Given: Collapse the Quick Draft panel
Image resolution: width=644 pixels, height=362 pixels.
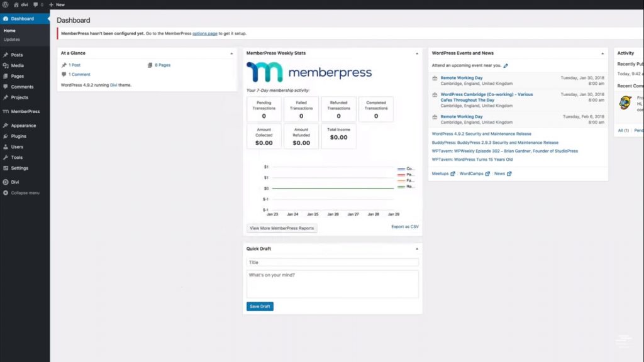Looking at the screenshot, I should tap(417, 249).
